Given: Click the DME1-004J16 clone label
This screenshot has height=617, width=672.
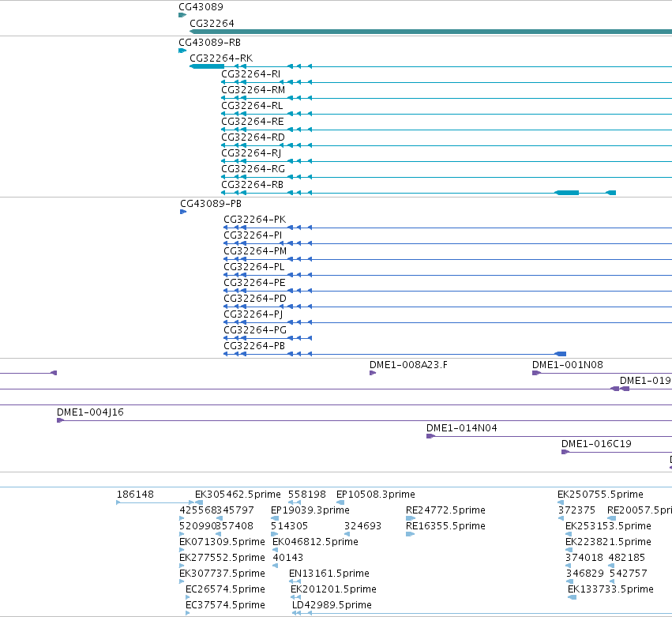Looking at the screenshot, I should coord(90,412).
